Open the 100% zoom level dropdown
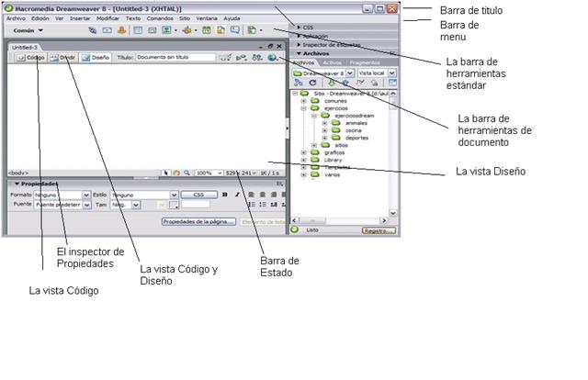 [x=220, y=173]
